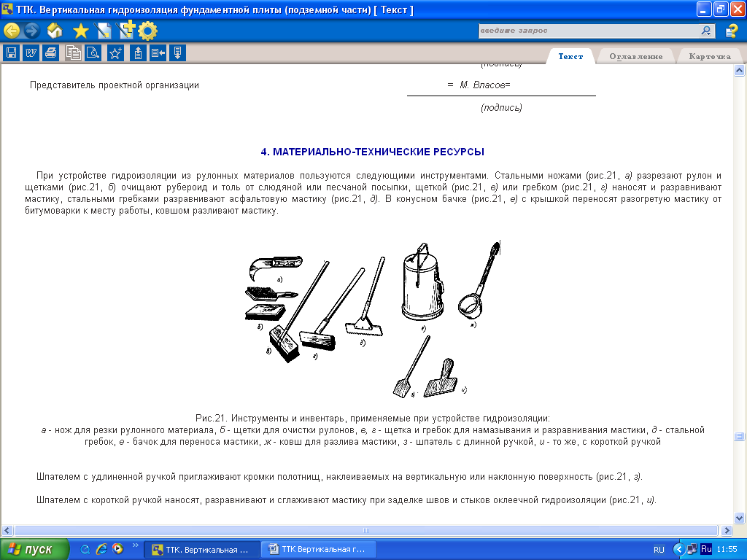
Task: Open the Windows 'пуск' Start button
Action: point(34,550)
